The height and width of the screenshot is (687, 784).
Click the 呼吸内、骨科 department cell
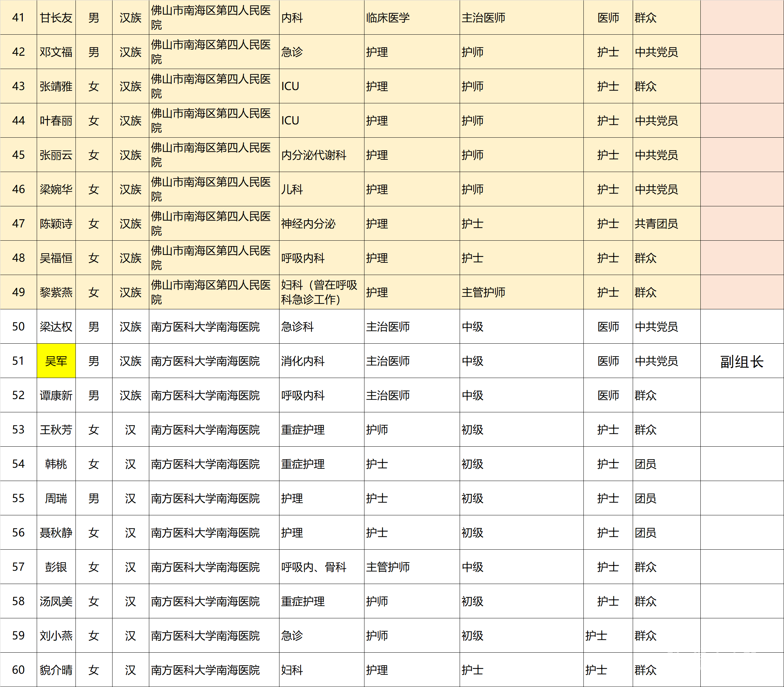pos(322,567)
